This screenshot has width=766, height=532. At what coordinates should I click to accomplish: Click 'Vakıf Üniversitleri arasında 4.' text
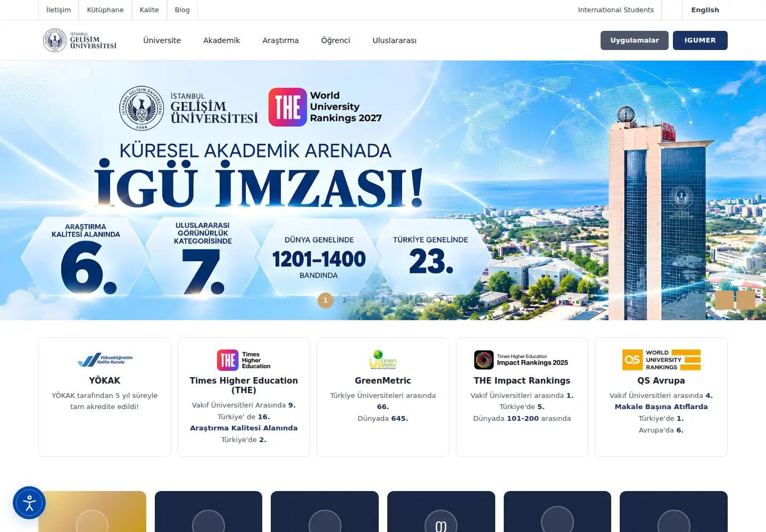click(661, 395)
